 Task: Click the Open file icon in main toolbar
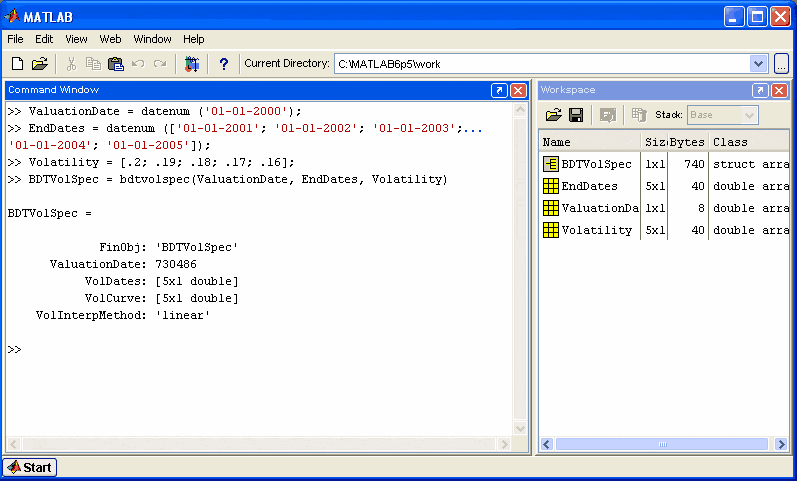click(x=39, y=64)
